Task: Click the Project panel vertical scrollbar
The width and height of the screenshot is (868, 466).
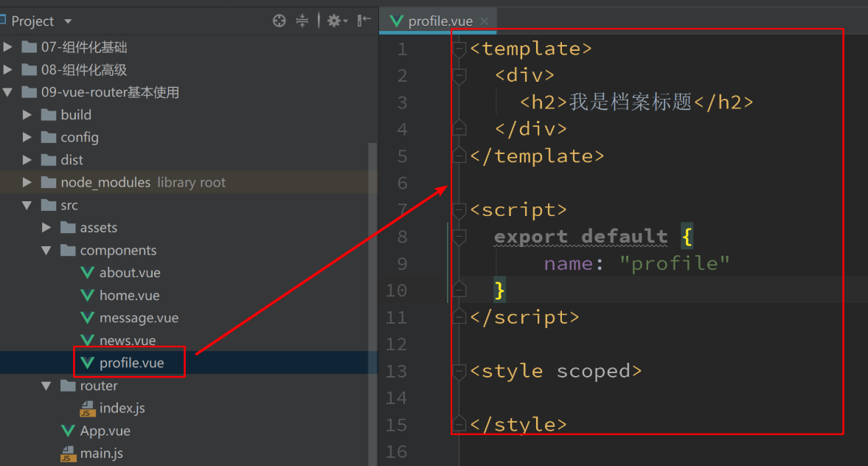Action: click(x=372, y=305)
